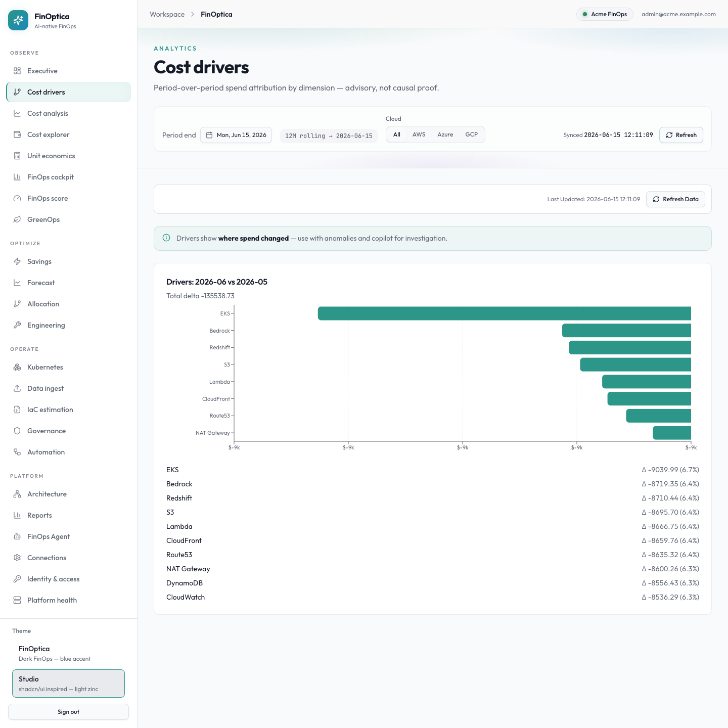Click the CloudFront row in drivers list
Screen dimensions: 728x728
pos(433,540)
